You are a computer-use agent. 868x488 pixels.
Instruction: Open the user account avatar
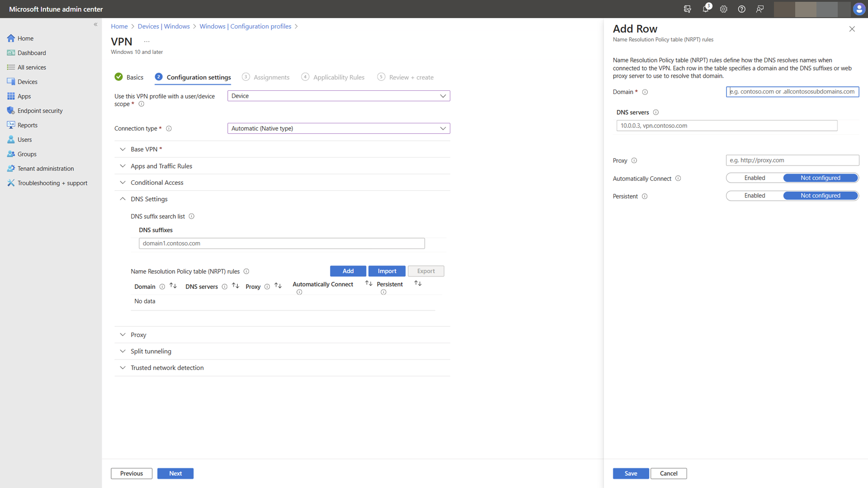(859, 9)
